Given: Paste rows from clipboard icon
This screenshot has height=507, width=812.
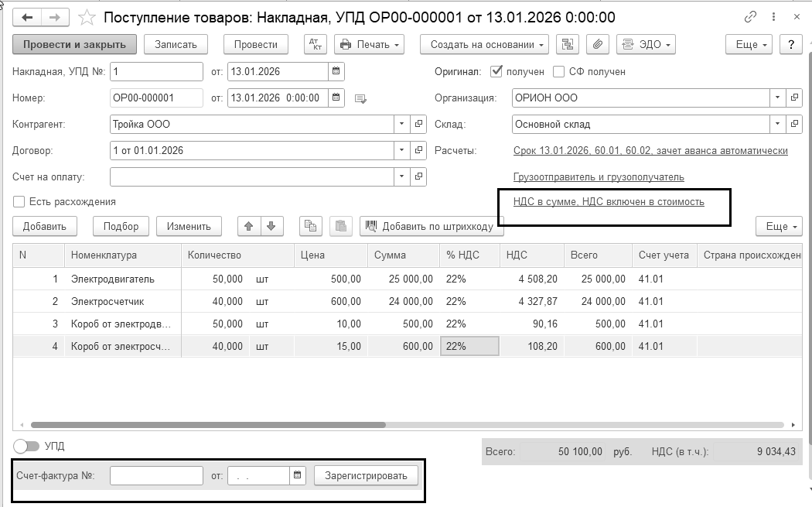Looking at the screenshot, I should (x=341, y=226).
